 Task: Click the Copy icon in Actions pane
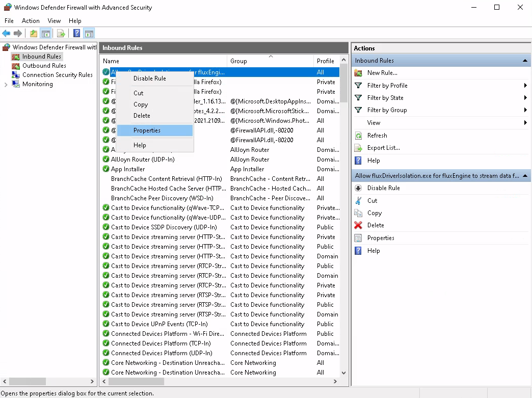pos(358,213)
